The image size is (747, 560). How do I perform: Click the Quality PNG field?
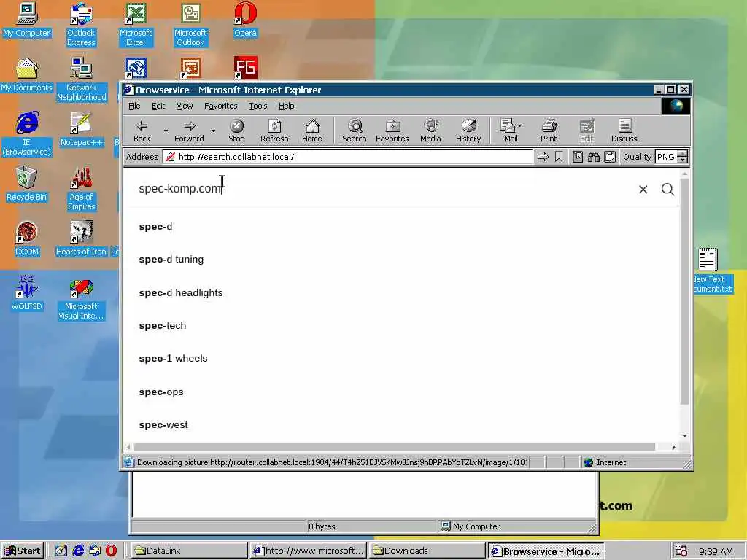[666, 157]
